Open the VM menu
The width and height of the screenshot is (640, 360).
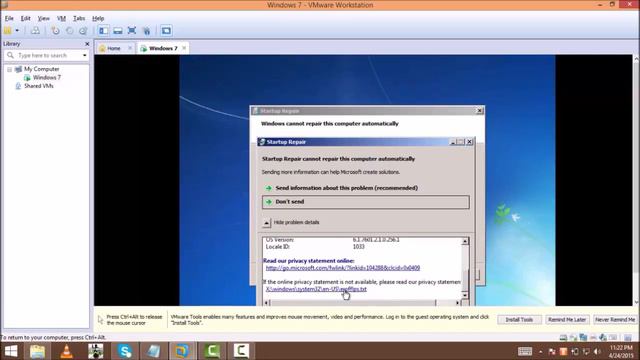pyautogui.click(x=61, y=18)
